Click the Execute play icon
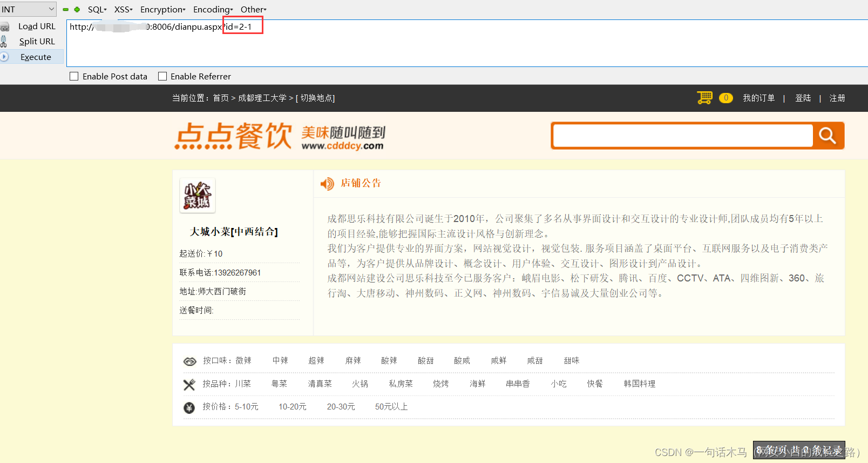 pyautogui.click(x=4, y=56)
